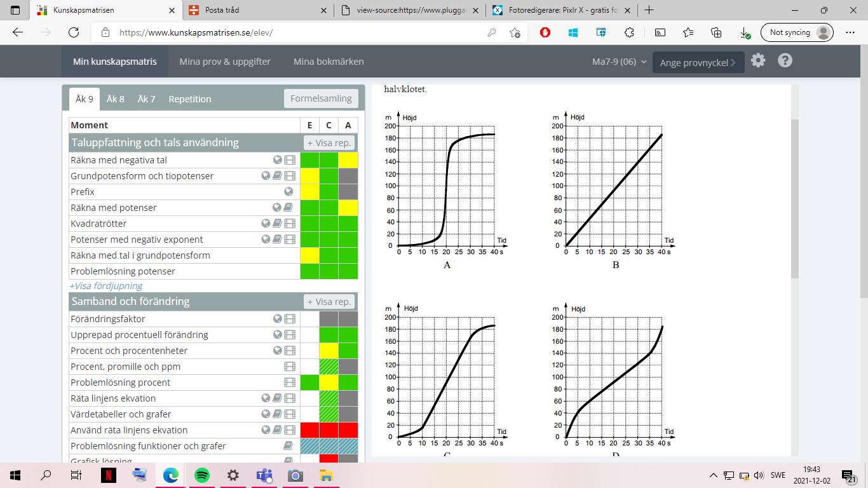The image size is (868, 488).
Task: Open the Mina prov & uppgifter menu
Action: click(x=225, y=62)
